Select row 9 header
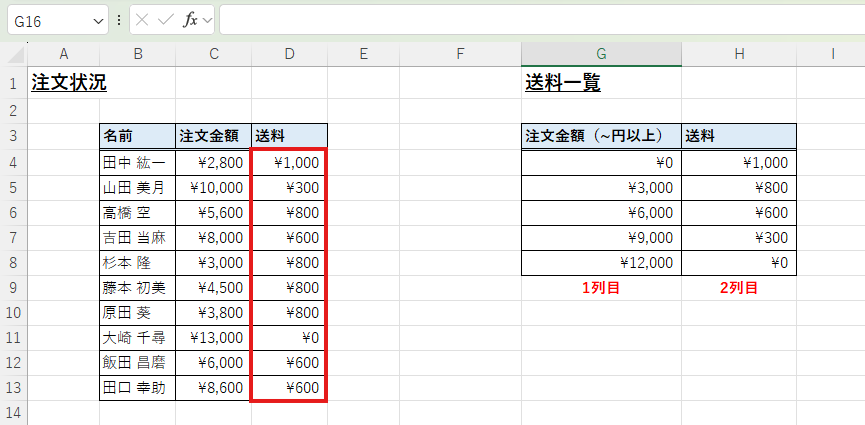 click(13, 288)
